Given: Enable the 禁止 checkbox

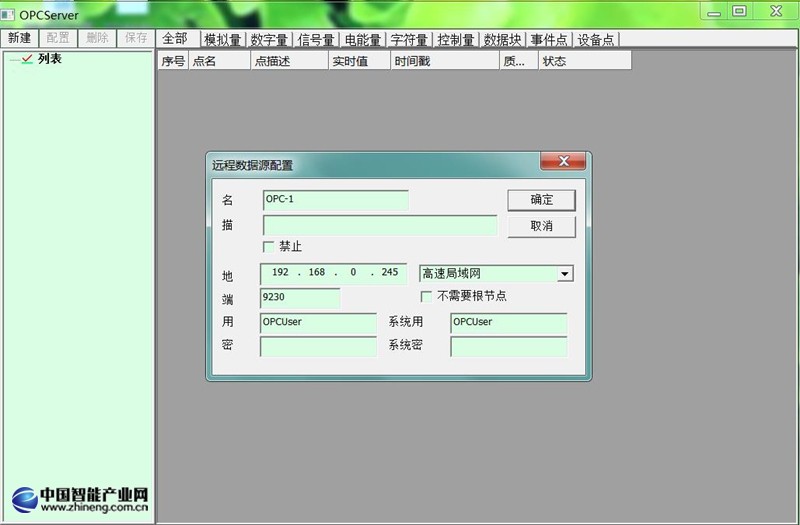Looking at the screenshot, I should [x=268, y=246].
